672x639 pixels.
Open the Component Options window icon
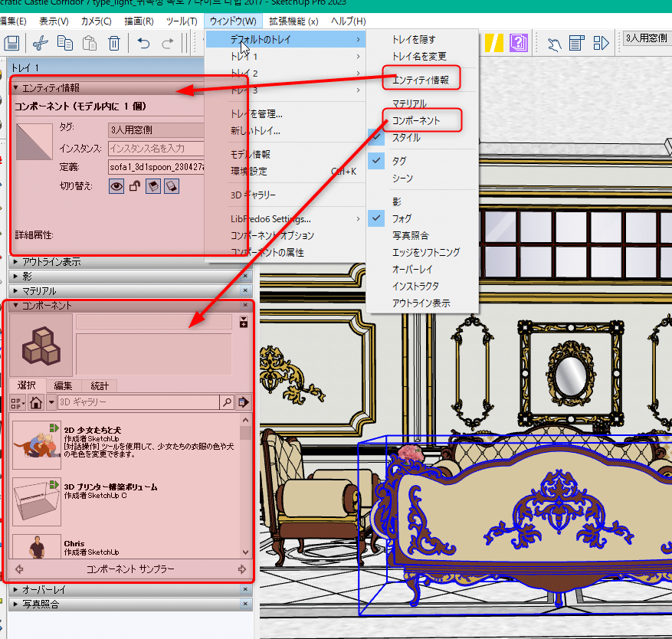577,43
